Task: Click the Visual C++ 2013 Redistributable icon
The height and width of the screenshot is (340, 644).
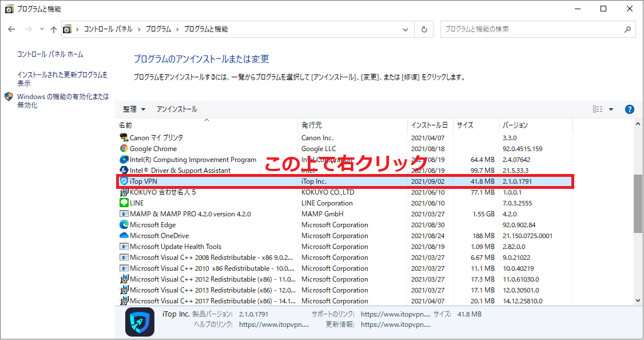Action: coord(124,290)
